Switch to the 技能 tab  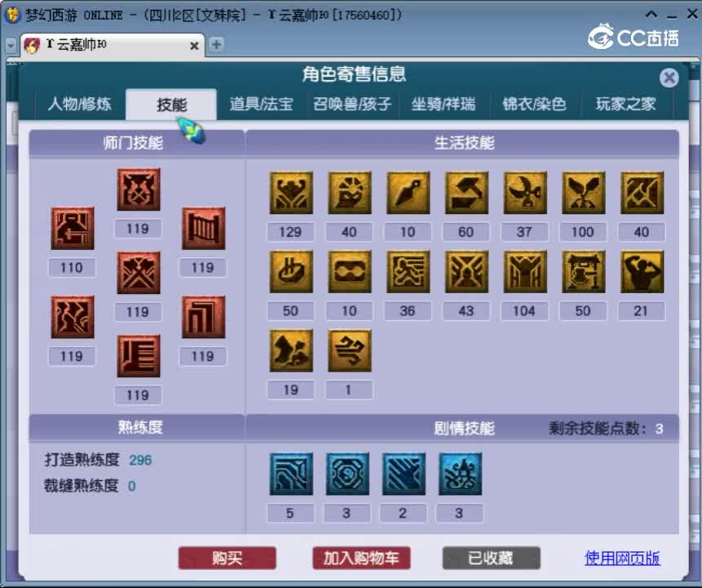[171, 105]
